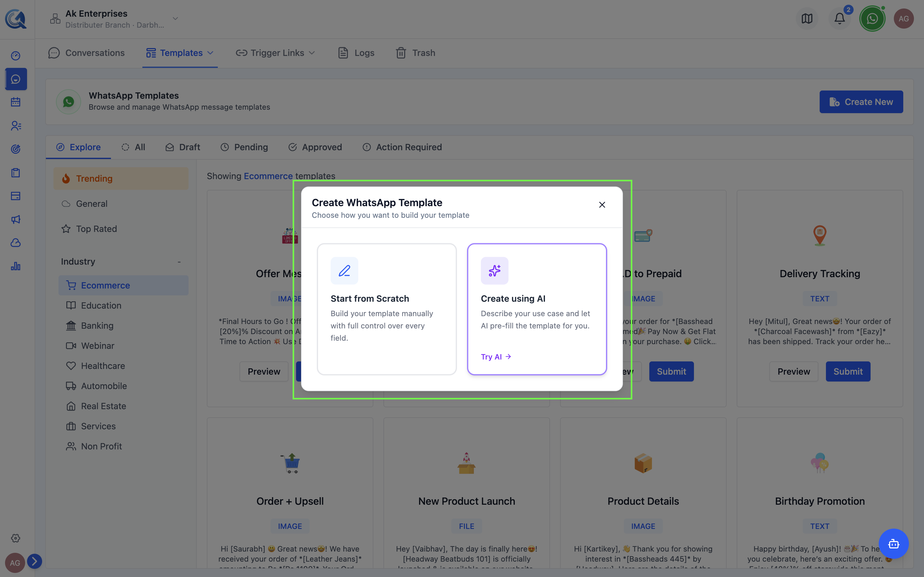
Task: Click the Delivery Tracking location pin thumbnail
Action: point(820,235)
